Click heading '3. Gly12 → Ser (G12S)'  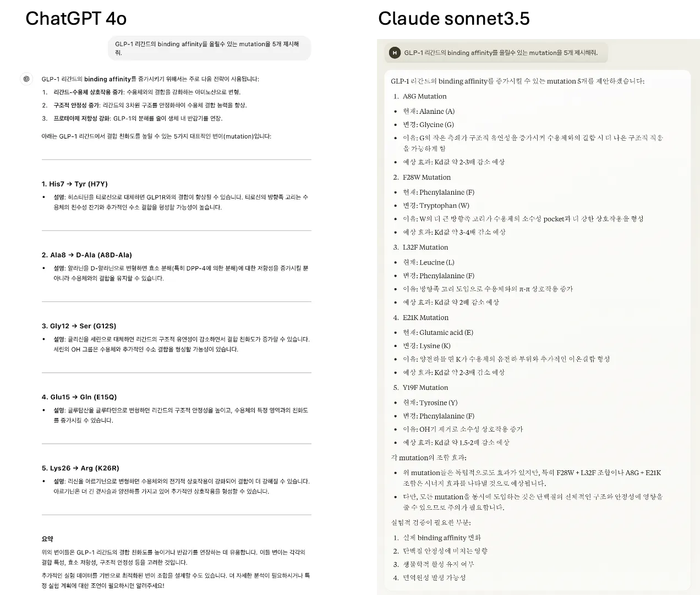tap(79, 326)
